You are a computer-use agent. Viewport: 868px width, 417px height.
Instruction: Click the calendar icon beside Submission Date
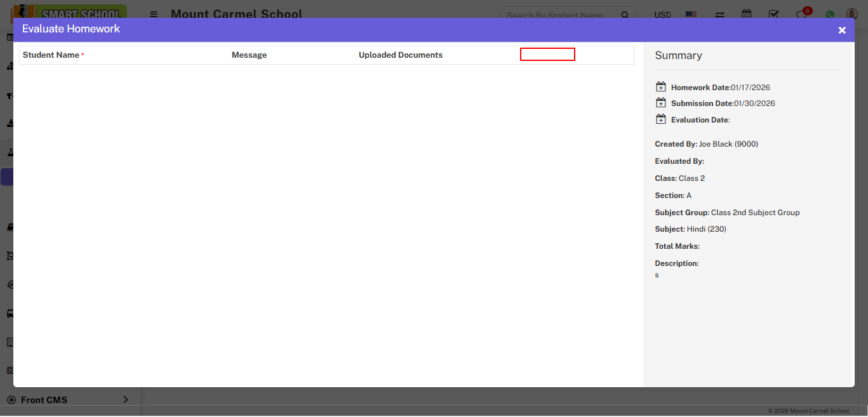(x=661, y=103)
